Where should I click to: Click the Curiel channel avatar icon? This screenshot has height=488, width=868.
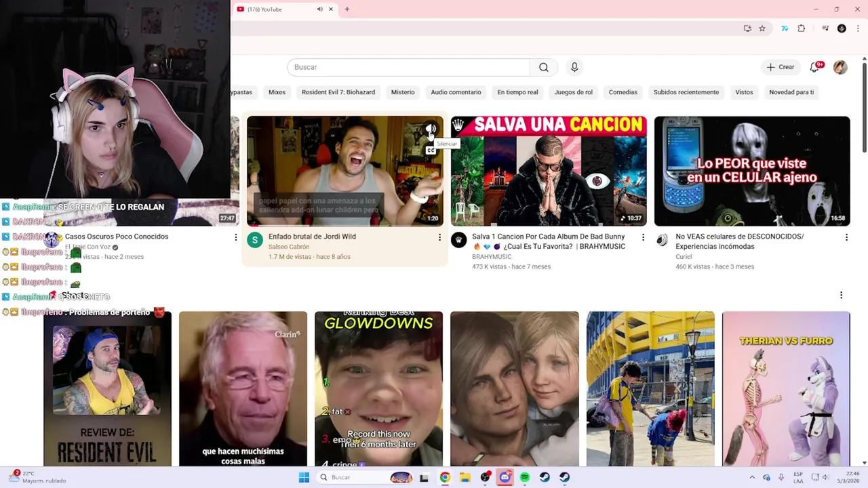[662, 239]
